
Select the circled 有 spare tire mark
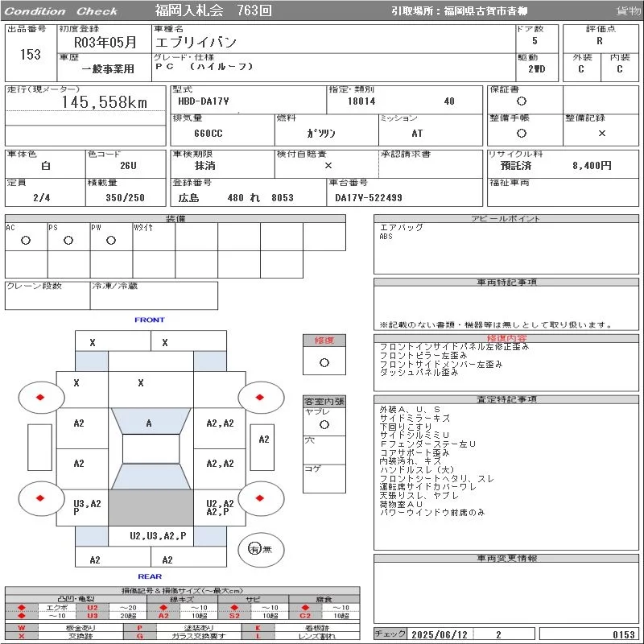pos(254,549)
